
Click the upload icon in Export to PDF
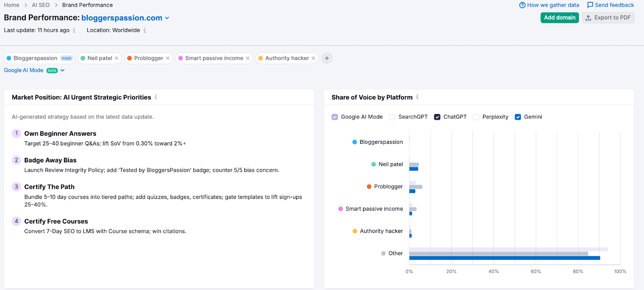(588, 18)
